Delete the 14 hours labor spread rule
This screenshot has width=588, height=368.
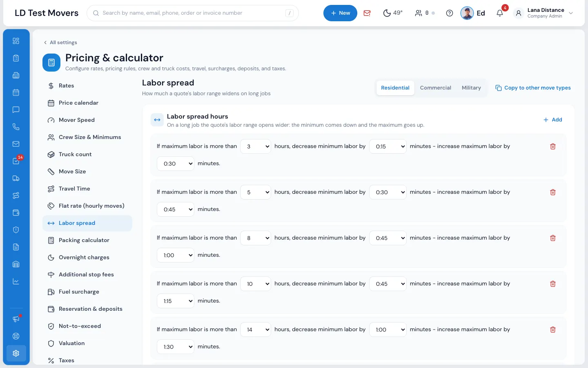pos(553,330)
